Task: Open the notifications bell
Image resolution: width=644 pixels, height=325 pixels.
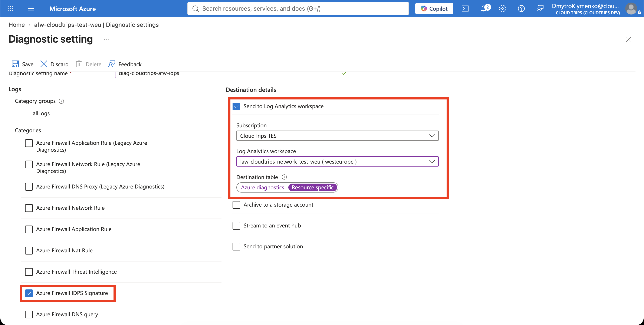Action: tap(484, 8)
